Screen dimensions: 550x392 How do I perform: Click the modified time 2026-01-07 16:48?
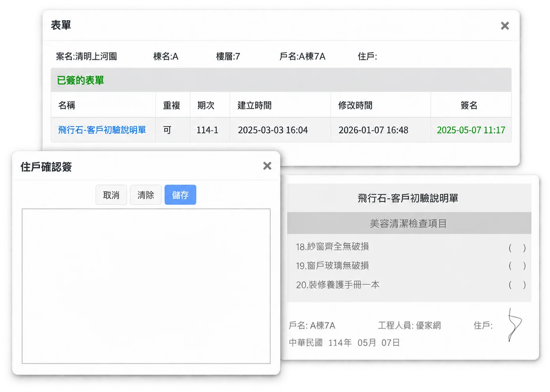click(373, 130)
